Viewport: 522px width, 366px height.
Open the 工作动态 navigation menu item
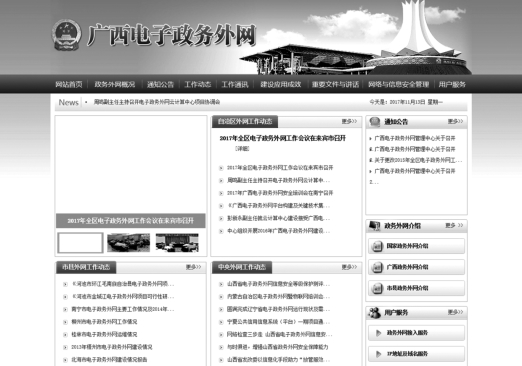(x=198, y=84)
